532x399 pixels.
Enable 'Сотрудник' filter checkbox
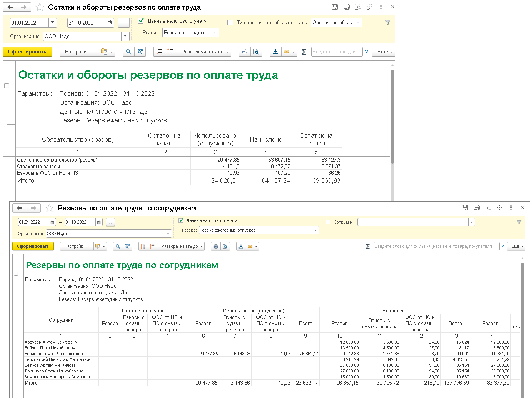point(328,222)
